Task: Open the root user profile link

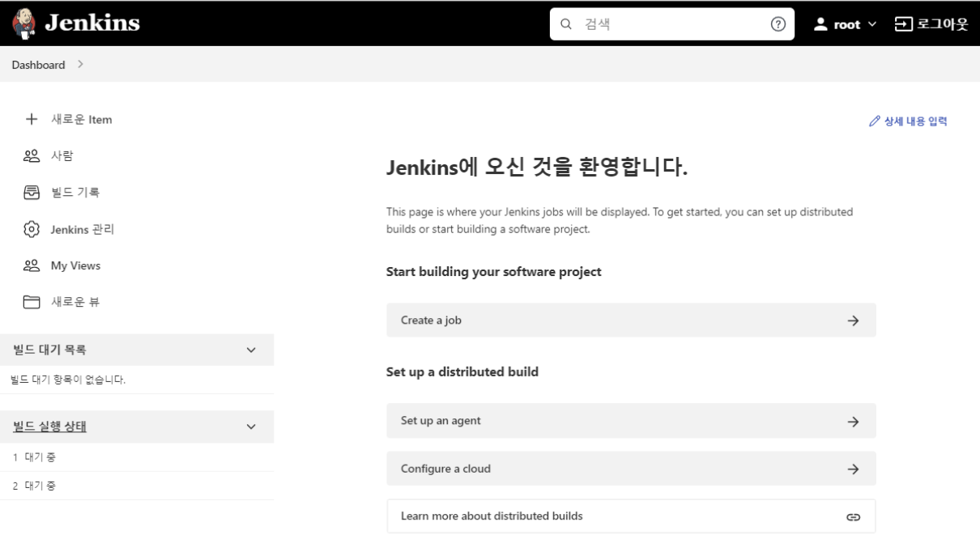Action: point(846,24)
